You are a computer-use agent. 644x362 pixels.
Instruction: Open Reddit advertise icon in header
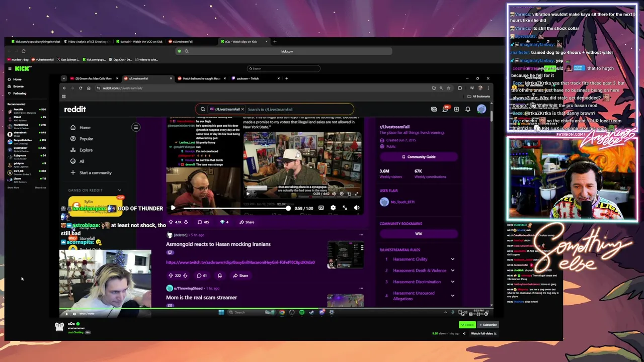coord(434,109)
